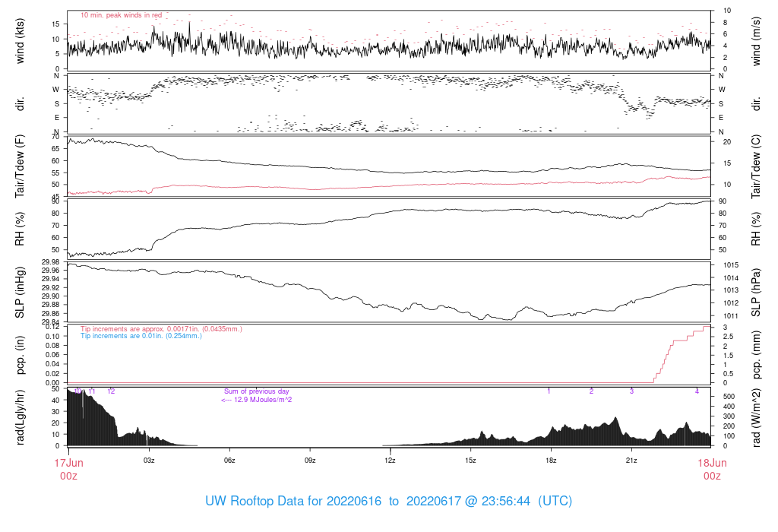
Task: Click the 'rad (W/m^2)' axis label
Action: tap(756, 417)
